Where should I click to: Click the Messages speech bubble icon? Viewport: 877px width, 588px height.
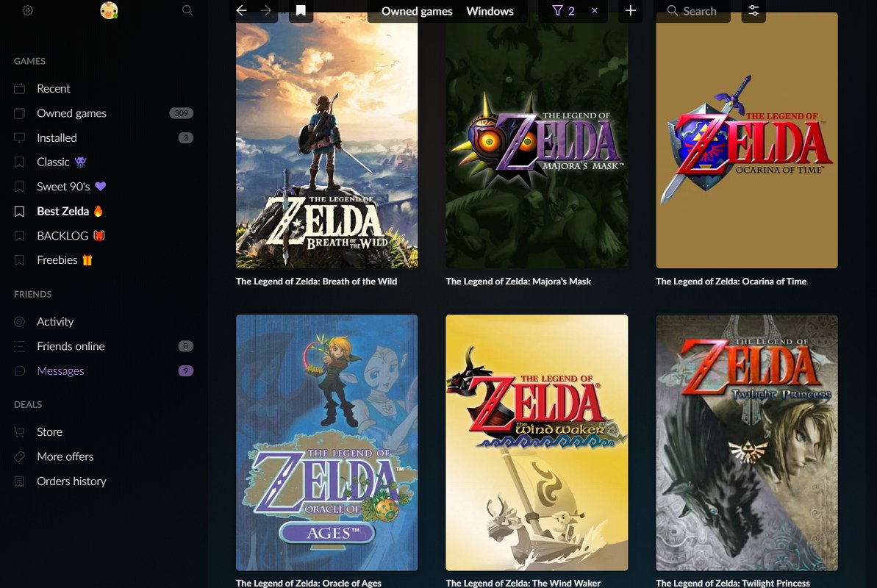point(20,371)
